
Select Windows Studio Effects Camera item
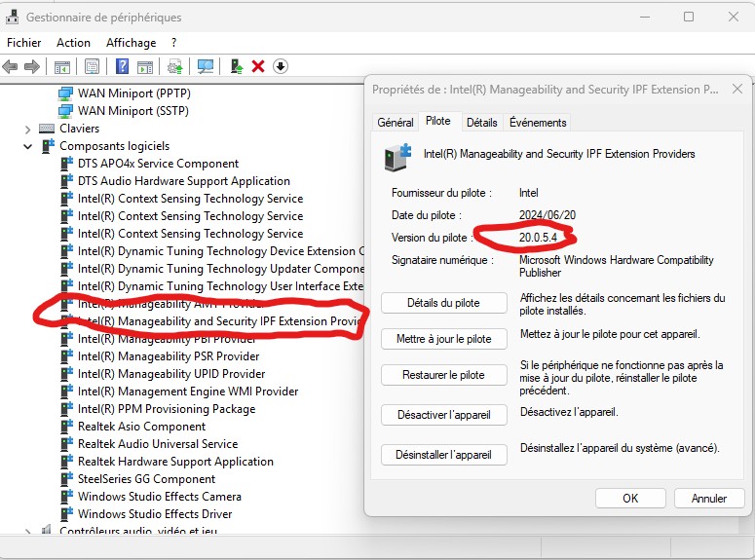(160, 497)
